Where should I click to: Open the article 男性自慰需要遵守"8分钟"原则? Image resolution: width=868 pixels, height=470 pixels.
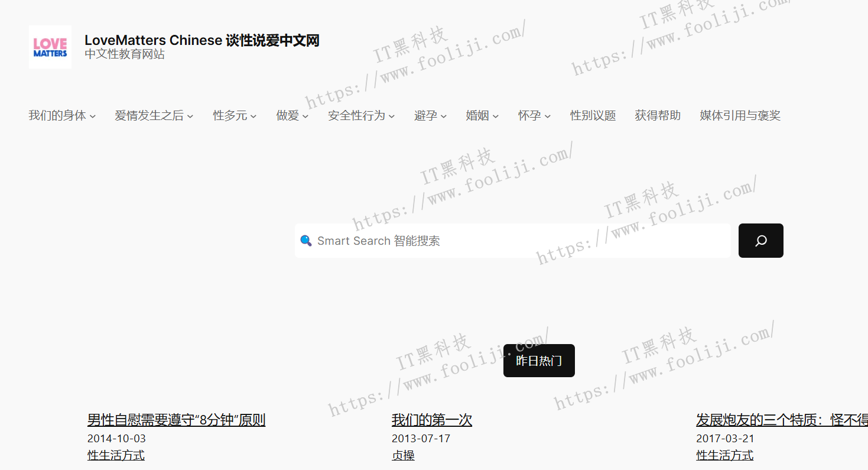coord(175,419)
